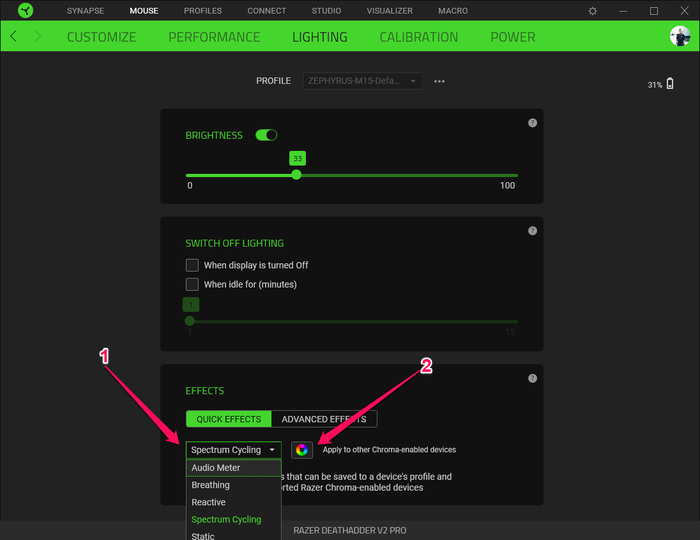Image resolution: width=700 pixels, height=540 pixels.
Task: Switch to the Performance tab
Action: pyautogui.click(x=214, y=37)
